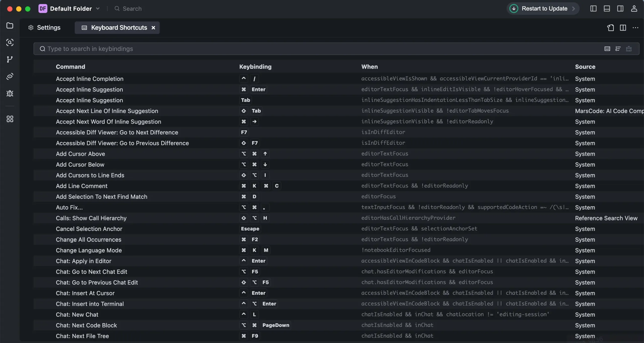Click the Keybinding column header

tap(255, 67)
